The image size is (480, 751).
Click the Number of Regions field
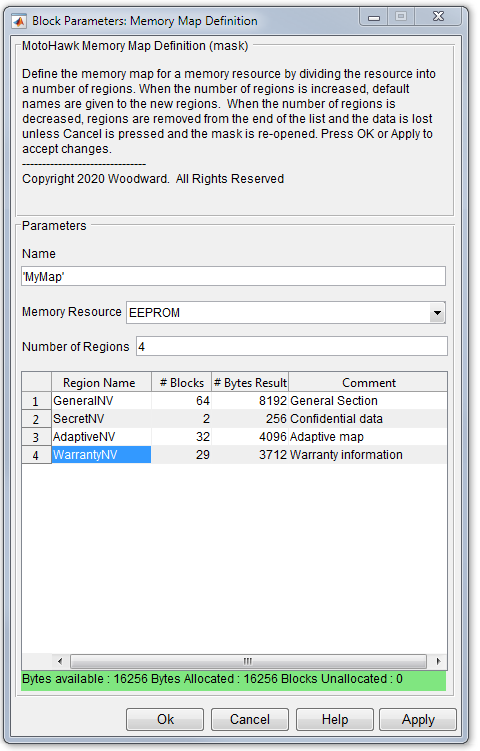tap(292, 346)
